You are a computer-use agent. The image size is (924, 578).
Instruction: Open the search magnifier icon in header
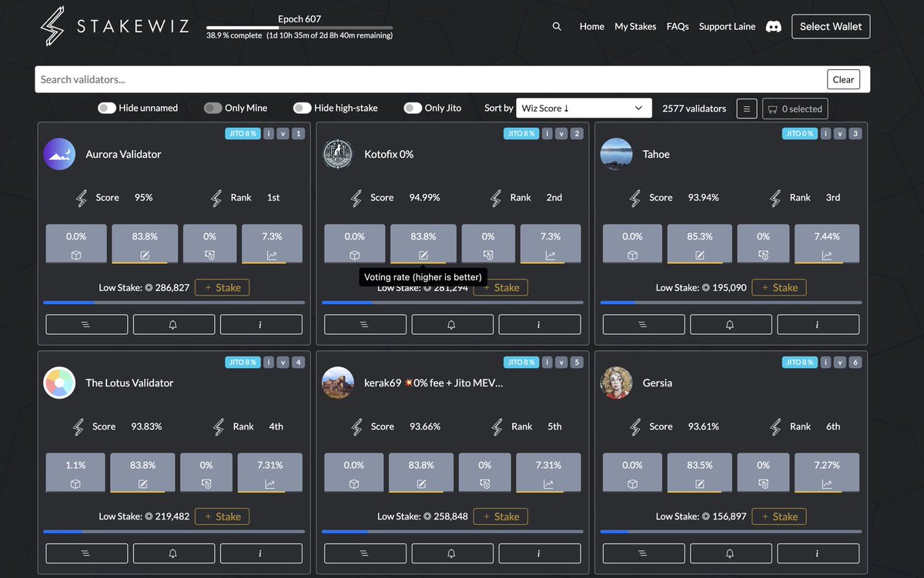point(557,26)
